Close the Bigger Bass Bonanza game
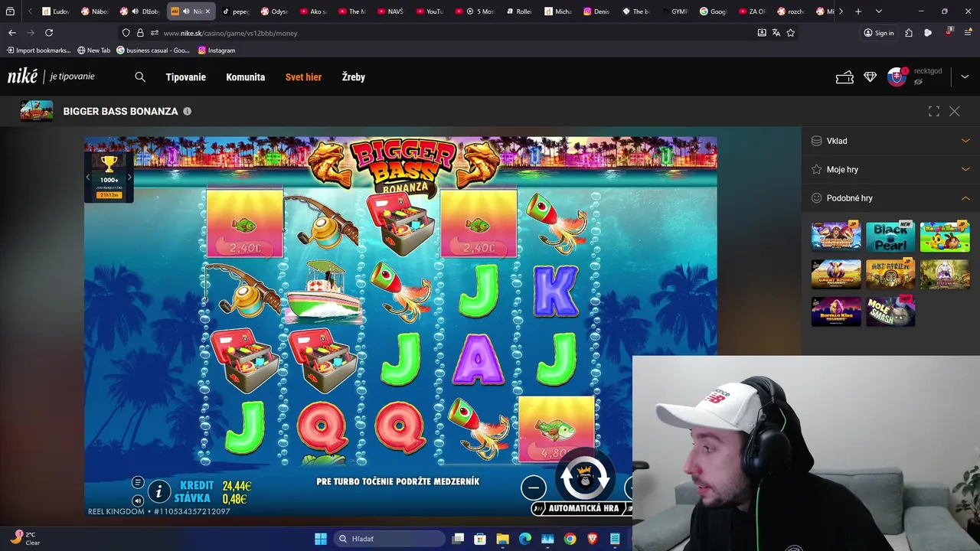Screen dimensions: 980x551 (955, 112)
